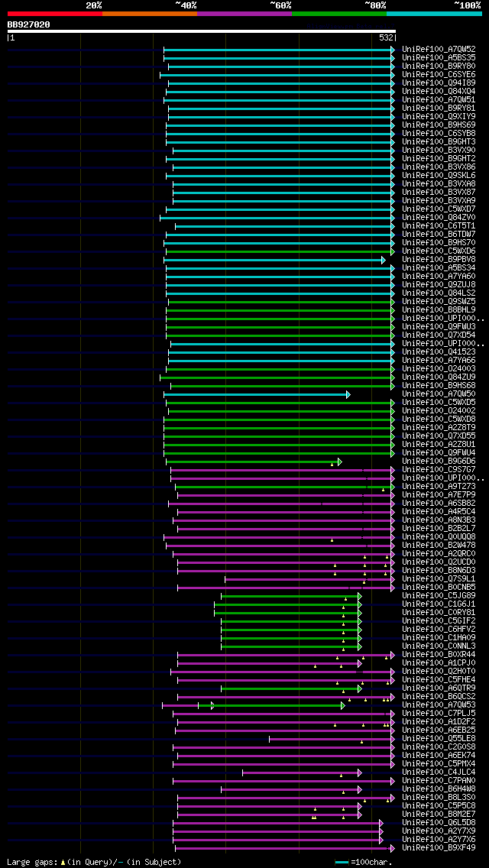Pick the UniRef100_A7E7P9 label
The width and height of the screenshot is (489, 868).
click(x=439, y=495)
